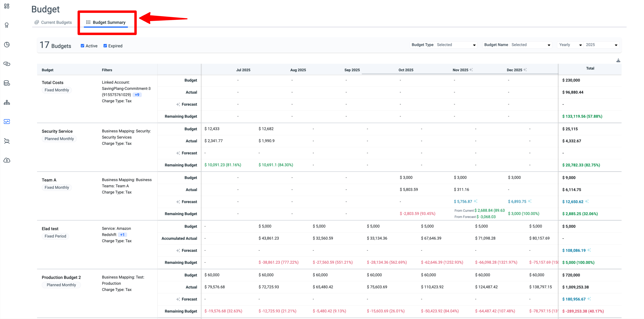Open the award ribbon sidebar icon
The height and width of the screenshot is (319, 644).
coord(7,25)
